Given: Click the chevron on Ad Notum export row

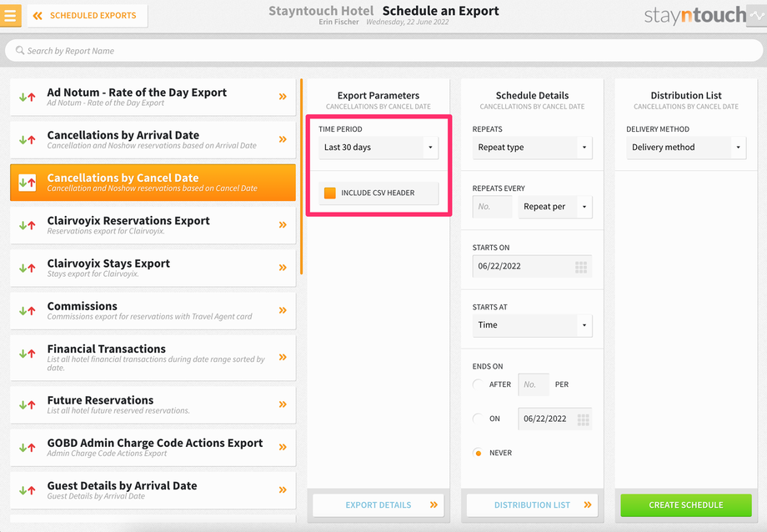Looking at the screenshot, I should 283,97.
